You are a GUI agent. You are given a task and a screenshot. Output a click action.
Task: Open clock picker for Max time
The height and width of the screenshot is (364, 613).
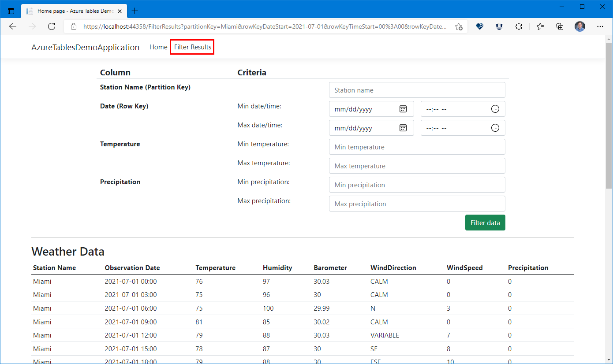pyautogui.click(x=495, y=128)
